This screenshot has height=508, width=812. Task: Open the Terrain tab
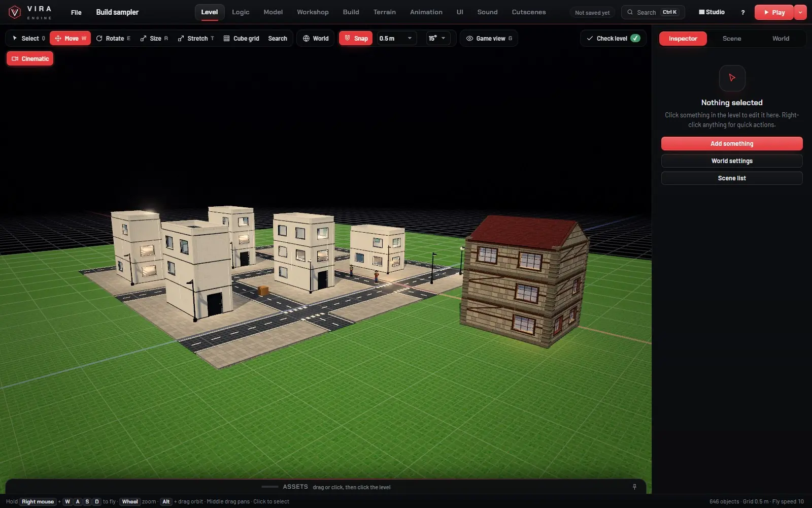click(384, 12)
